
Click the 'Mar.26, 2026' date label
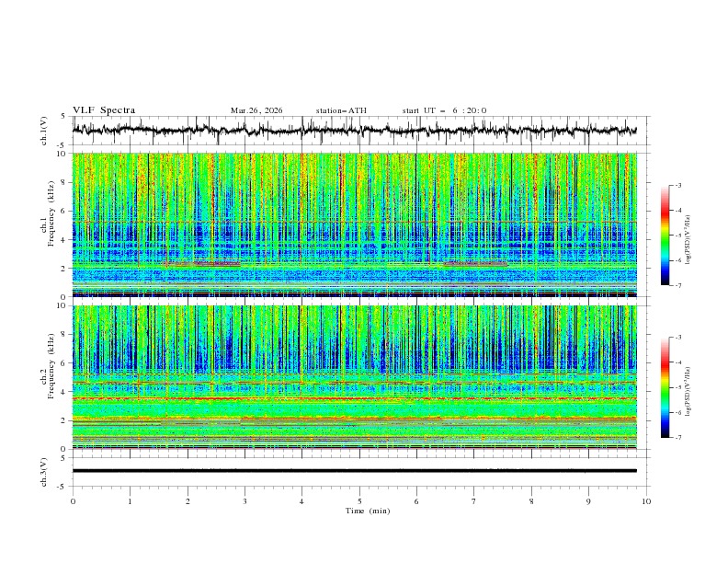pos(256,110)
